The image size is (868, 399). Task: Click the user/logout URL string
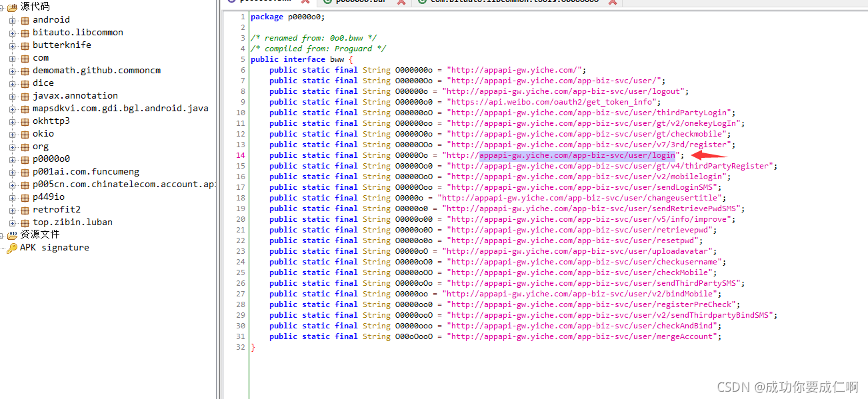pyautogui.click(x=565, y=91)
